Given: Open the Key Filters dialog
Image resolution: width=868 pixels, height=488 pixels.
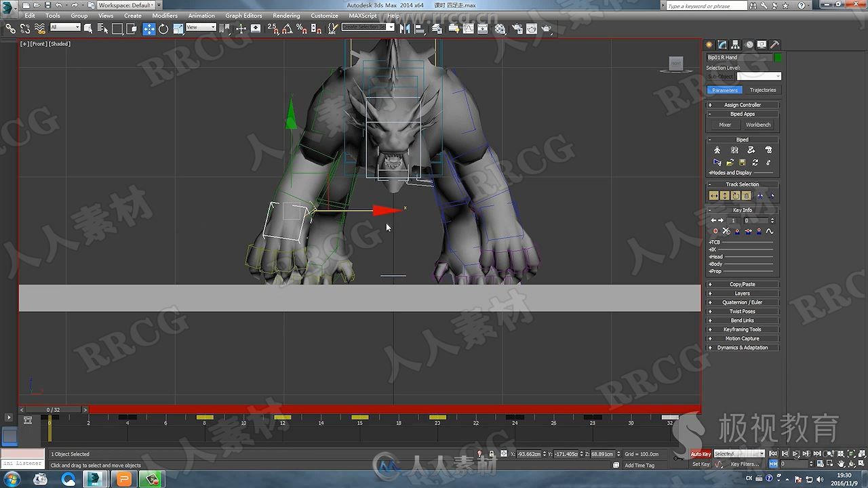Looking at the screenshot, I should (745, 464).
